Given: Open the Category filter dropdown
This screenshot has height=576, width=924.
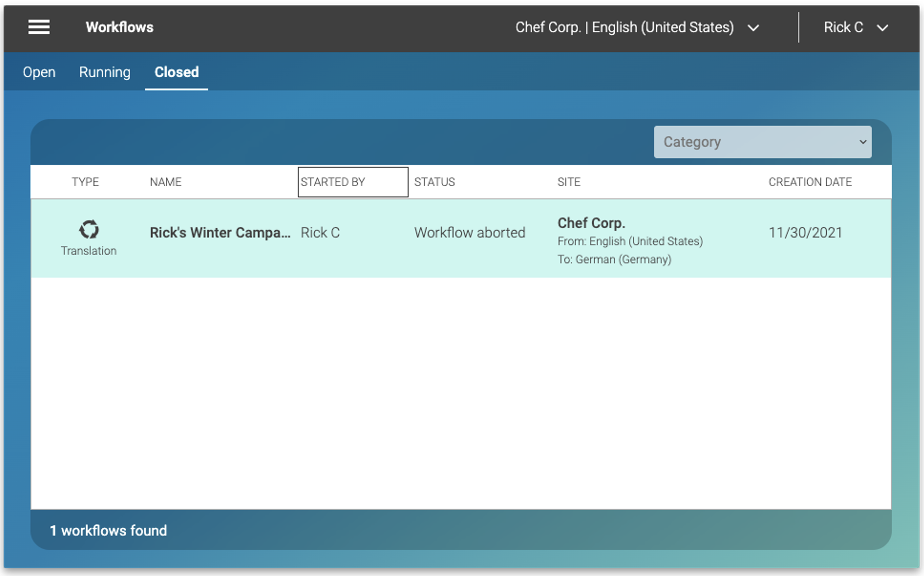Looking at the screenshot, I should pos(763,142).
